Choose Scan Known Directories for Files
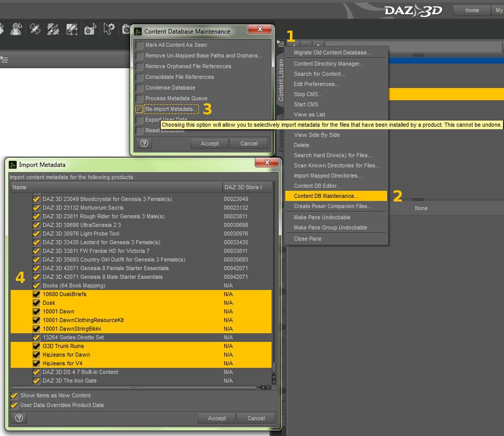 336,165
